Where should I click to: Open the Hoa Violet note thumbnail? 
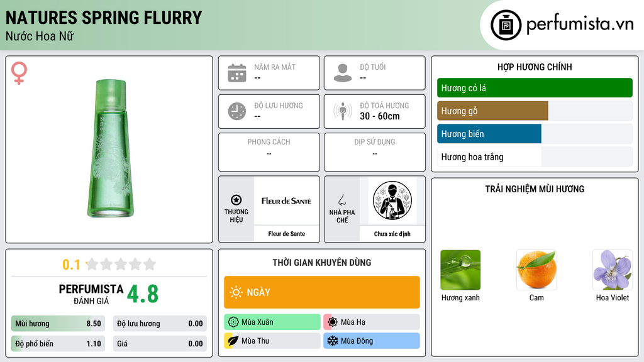(x=613, y=270)
